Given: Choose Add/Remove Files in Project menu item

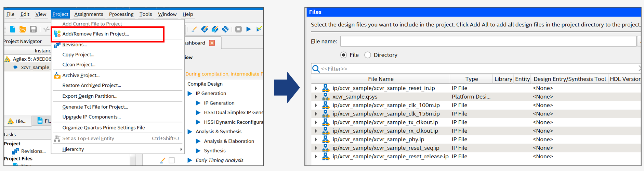Looking at the screenshot, I should (x=95, y=34).
